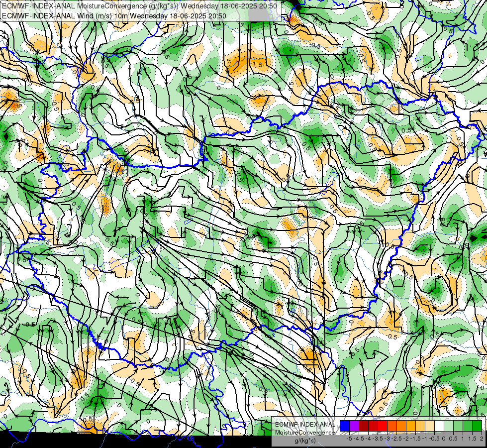487x448 pixels.
Task: Click the ECMWF-INDEX-ANAL label in the legend
Action: pyautogui.click(x=305, y=425)
